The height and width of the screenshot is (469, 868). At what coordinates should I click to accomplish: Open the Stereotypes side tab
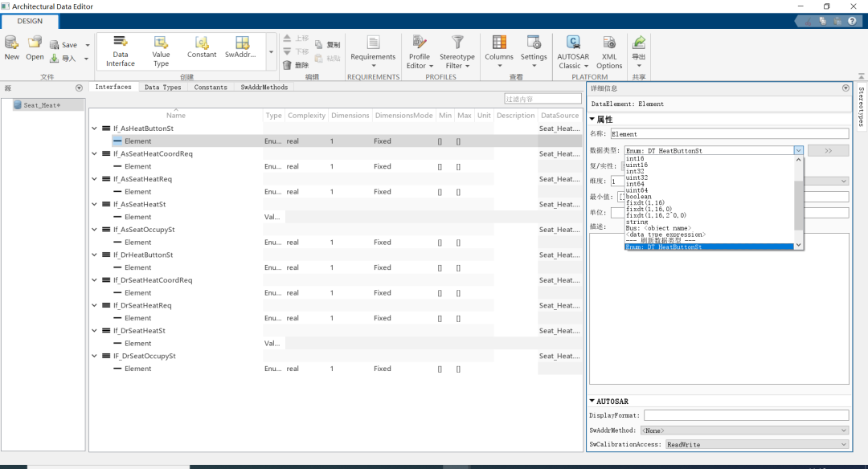pyautogui.click(x=861, y=107)
